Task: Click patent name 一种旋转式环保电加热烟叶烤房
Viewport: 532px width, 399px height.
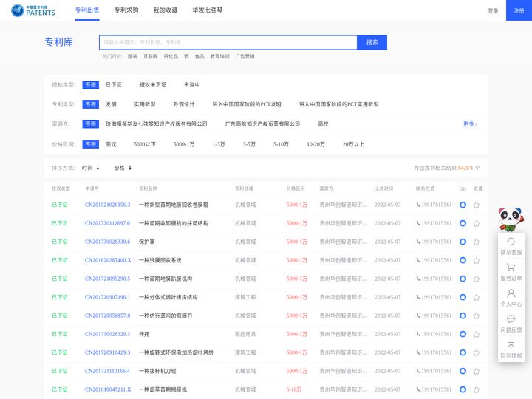Action: pyautogui.click(x=176, y=352)
